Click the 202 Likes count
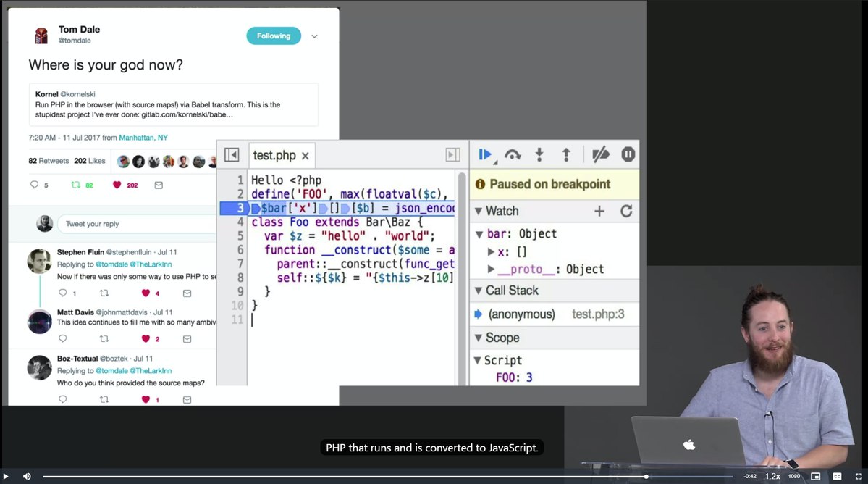 [90, 161]
